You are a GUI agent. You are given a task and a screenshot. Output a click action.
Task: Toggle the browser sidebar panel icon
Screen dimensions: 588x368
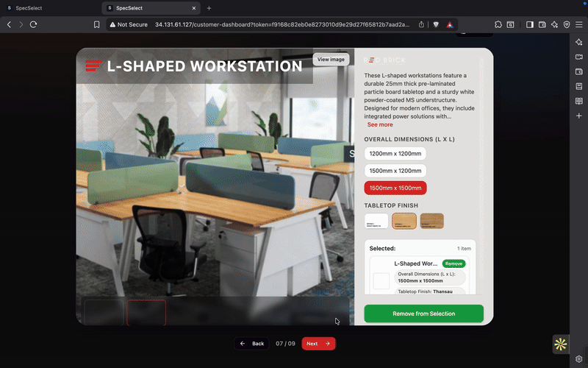(529, 24)
